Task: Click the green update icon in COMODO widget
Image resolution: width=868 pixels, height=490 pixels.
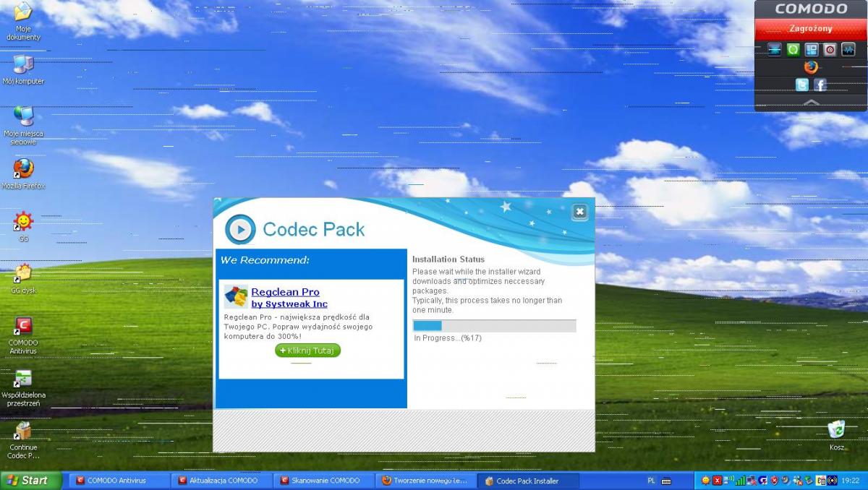Action: (793, 49)
